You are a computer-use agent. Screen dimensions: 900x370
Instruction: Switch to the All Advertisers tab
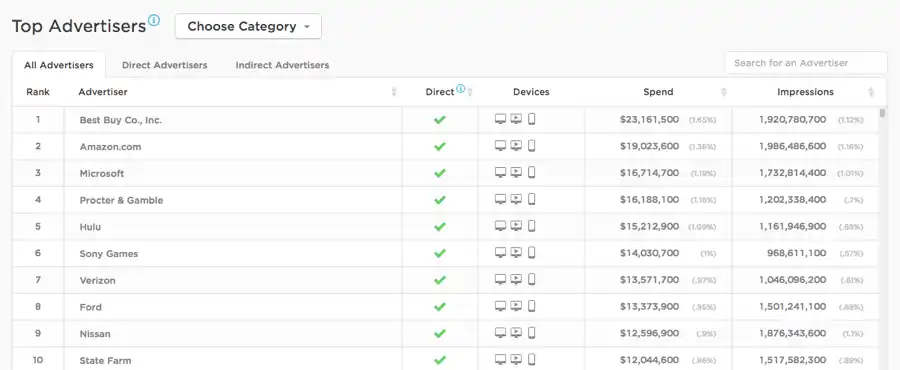[x=59, y=65]
